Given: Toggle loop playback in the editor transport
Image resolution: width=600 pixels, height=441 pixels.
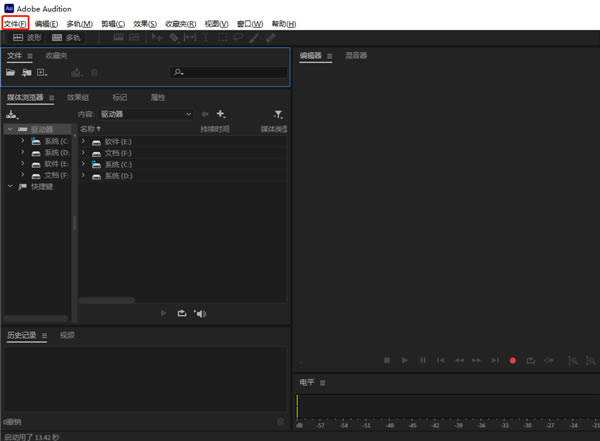Looking at the screenshot, I should 531,360.
